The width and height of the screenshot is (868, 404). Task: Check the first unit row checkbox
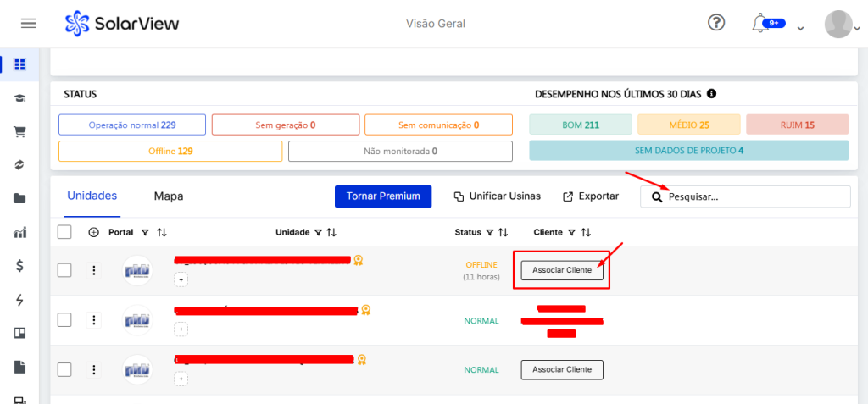(x=64, y=270)
